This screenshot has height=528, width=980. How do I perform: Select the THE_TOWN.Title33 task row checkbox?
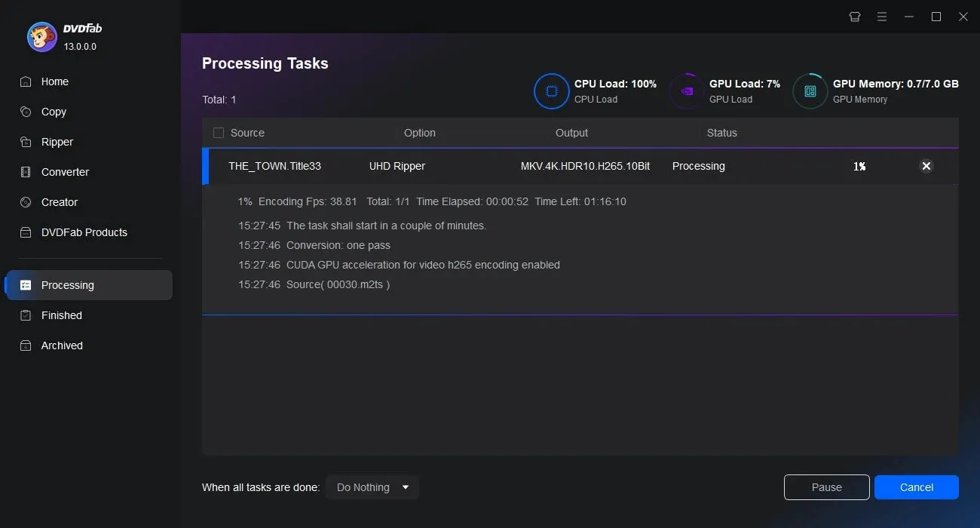tap(218, 166)
